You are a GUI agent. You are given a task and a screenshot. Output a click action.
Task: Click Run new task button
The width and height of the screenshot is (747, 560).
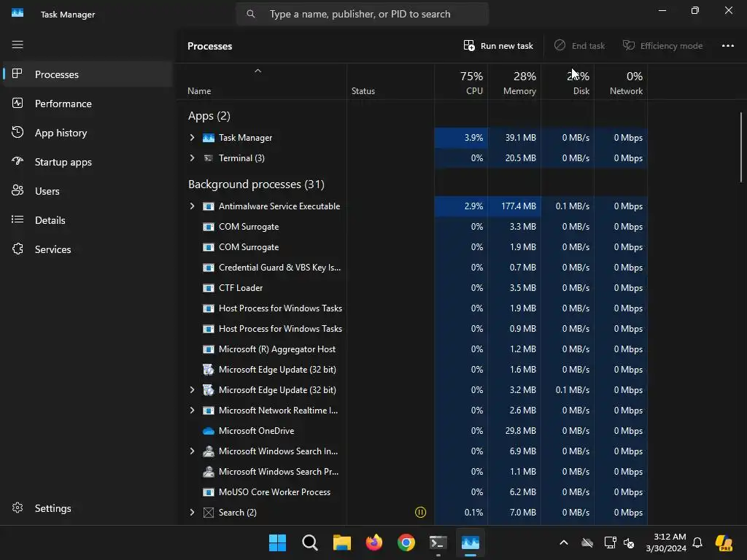pos(498,46)
